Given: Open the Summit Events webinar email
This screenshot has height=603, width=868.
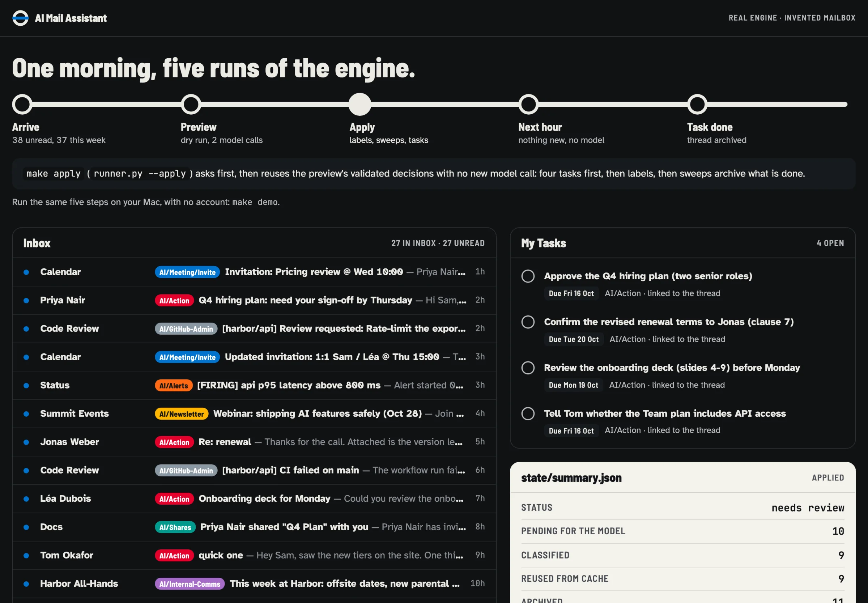Looking at the screenshot, I should pyautogui.click(x=254, y=414).
